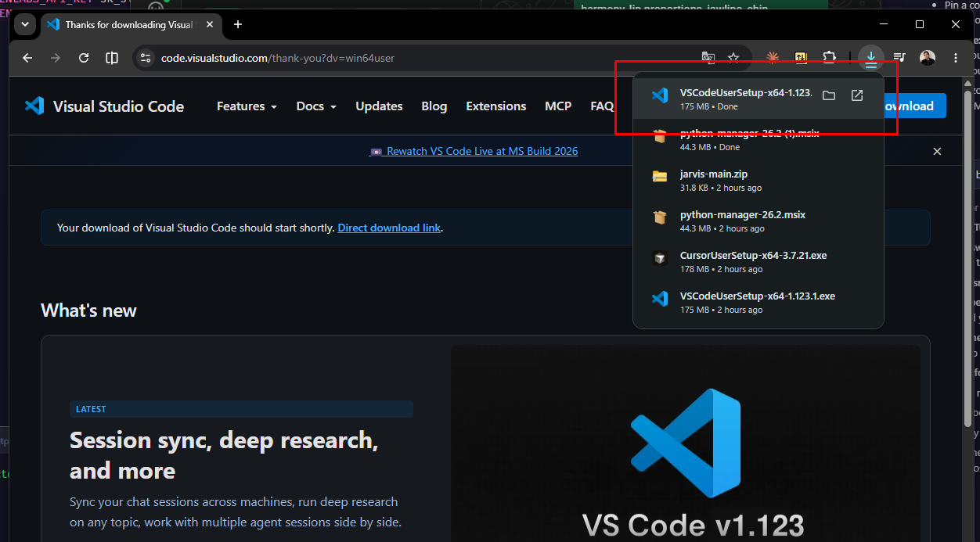Click the Direct download link

click(x=389, y=228)
